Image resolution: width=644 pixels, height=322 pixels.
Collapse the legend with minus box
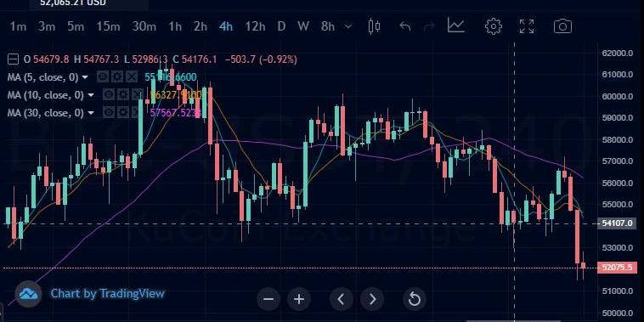[13, 59]
